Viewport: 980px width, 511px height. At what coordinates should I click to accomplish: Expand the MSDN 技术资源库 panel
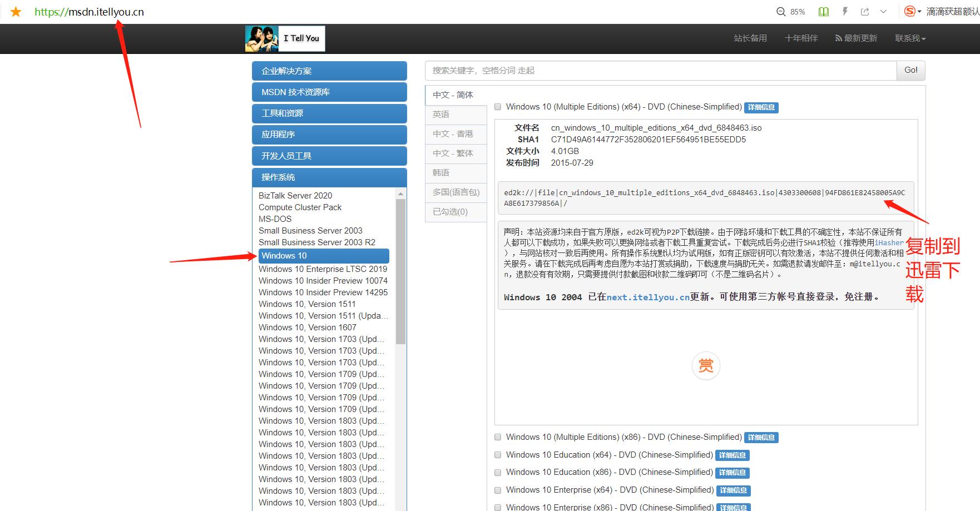(329, 92)
